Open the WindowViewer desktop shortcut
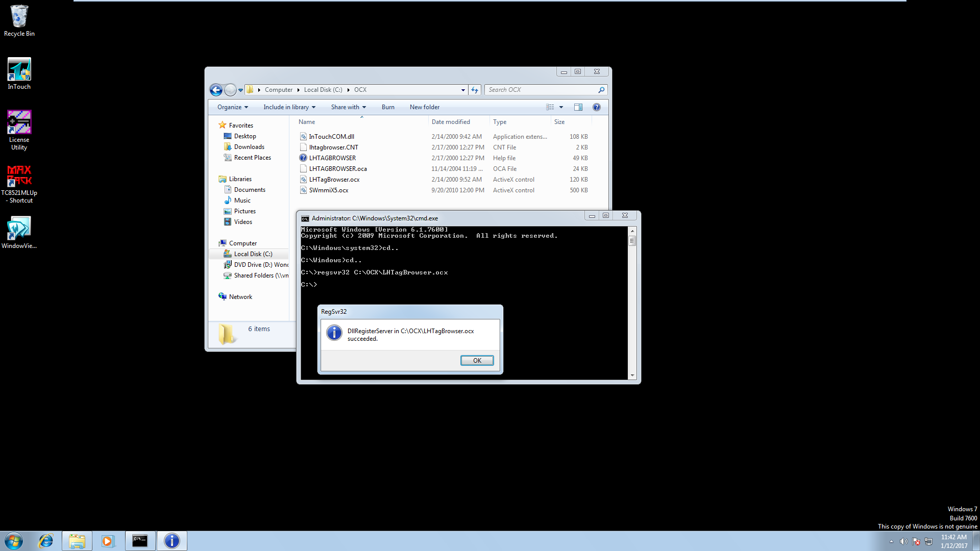The width and height of the screenshot is (980, 551). (x=19, y=233)
